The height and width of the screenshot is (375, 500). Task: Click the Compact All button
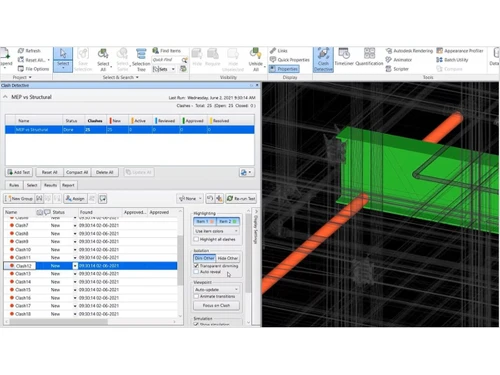(77, 172)
